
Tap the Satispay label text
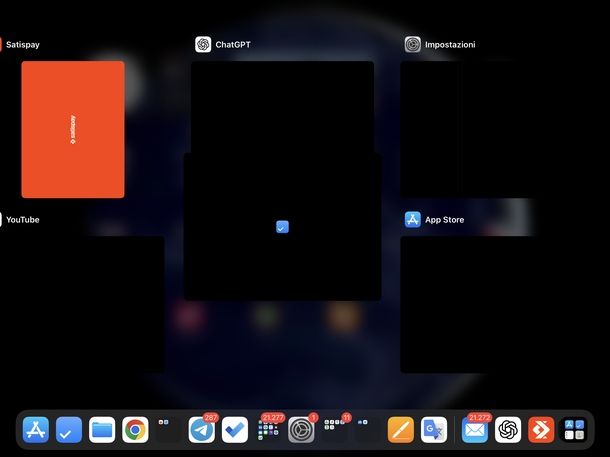coord(23,45)
